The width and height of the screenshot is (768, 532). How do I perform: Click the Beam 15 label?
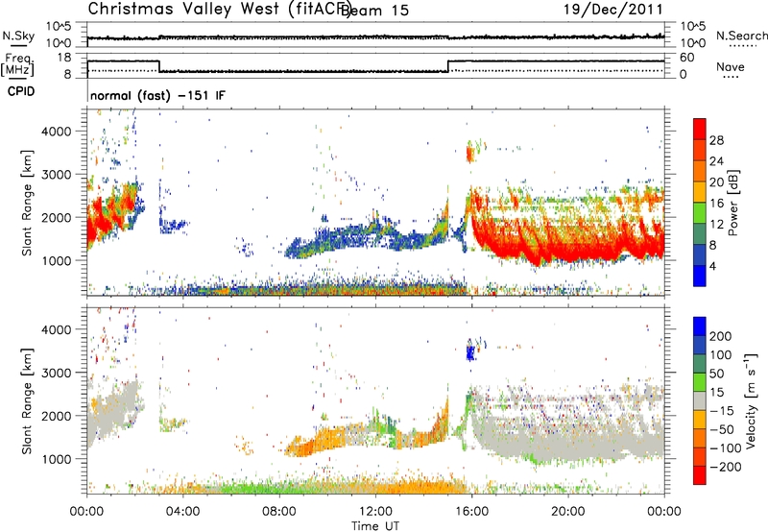click(374, 11)
